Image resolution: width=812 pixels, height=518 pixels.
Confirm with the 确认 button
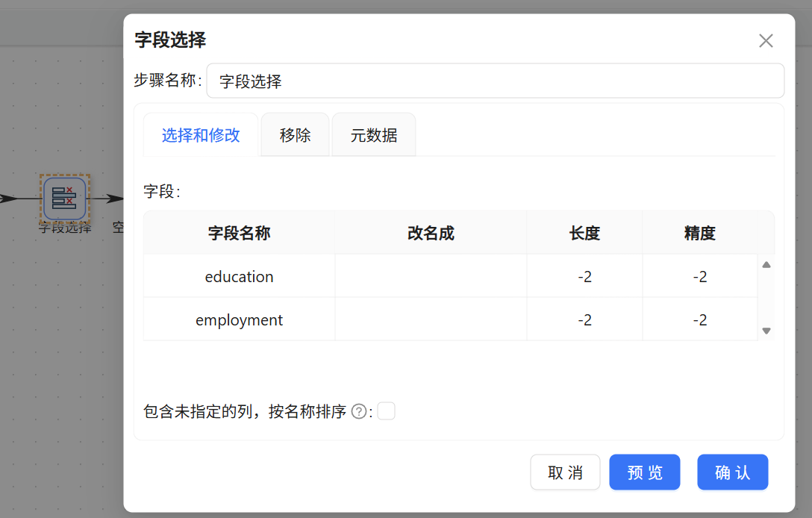pos(733,472)
